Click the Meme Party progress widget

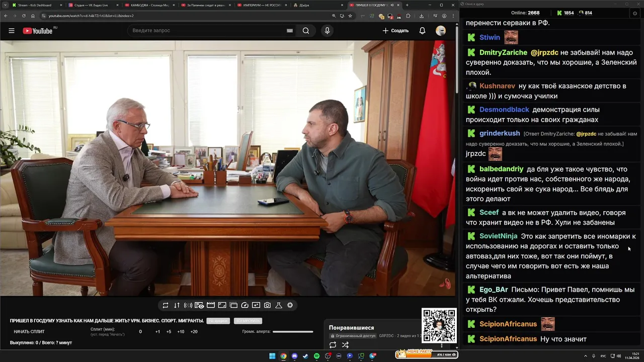[x=427, y=354]
